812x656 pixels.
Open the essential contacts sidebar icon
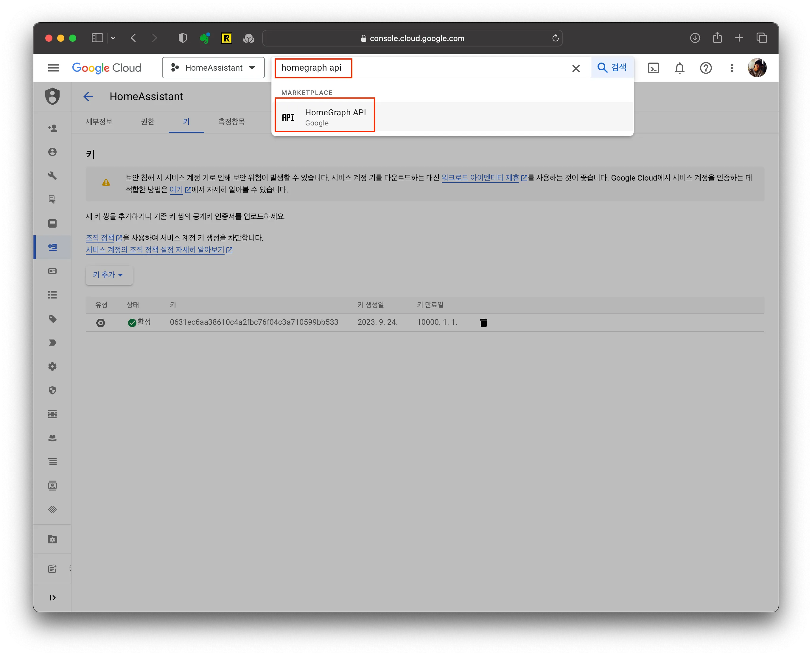click(52, 486)
